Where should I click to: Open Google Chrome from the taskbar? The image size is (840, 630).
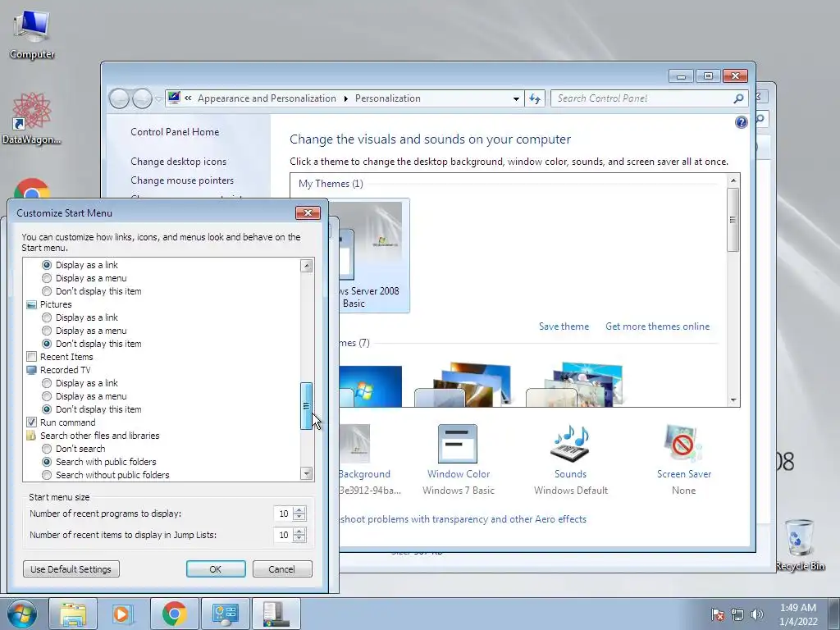[174, 614]
